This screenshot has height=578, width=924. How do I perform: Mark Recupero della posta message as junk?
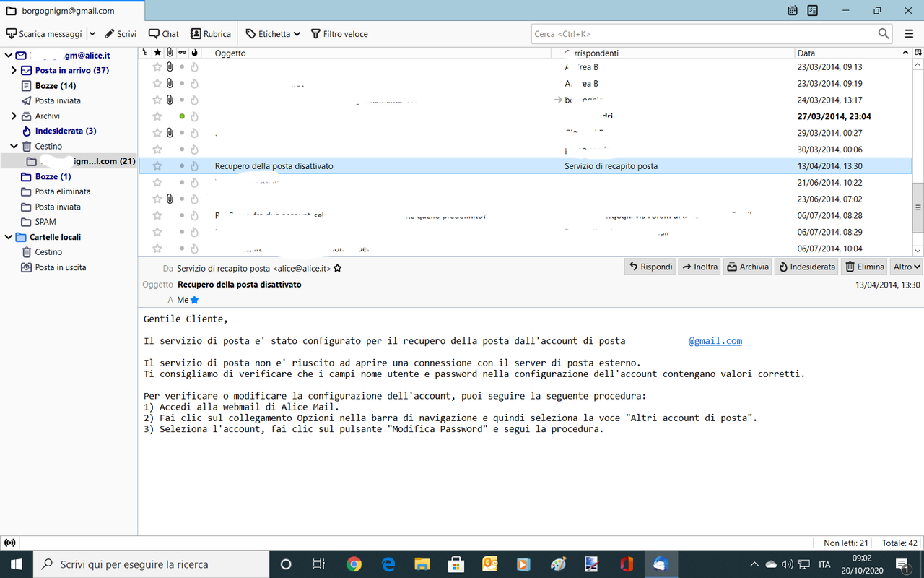(194, 166)
